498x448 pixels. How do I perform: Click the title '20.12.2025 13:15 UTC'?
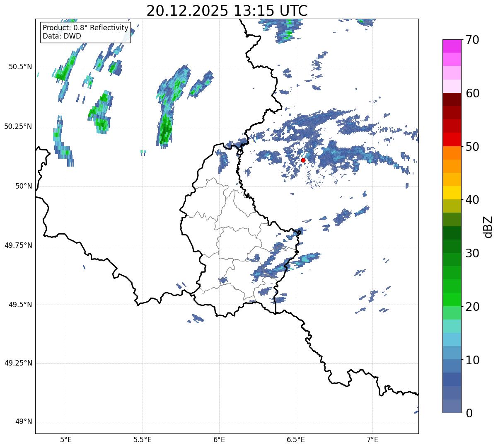[x=227, y=11]
